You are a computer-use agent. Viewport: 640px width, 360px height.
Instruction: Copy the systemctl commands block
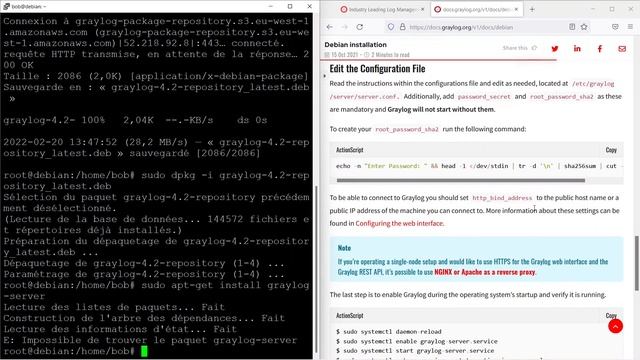(x=611, y=315)
